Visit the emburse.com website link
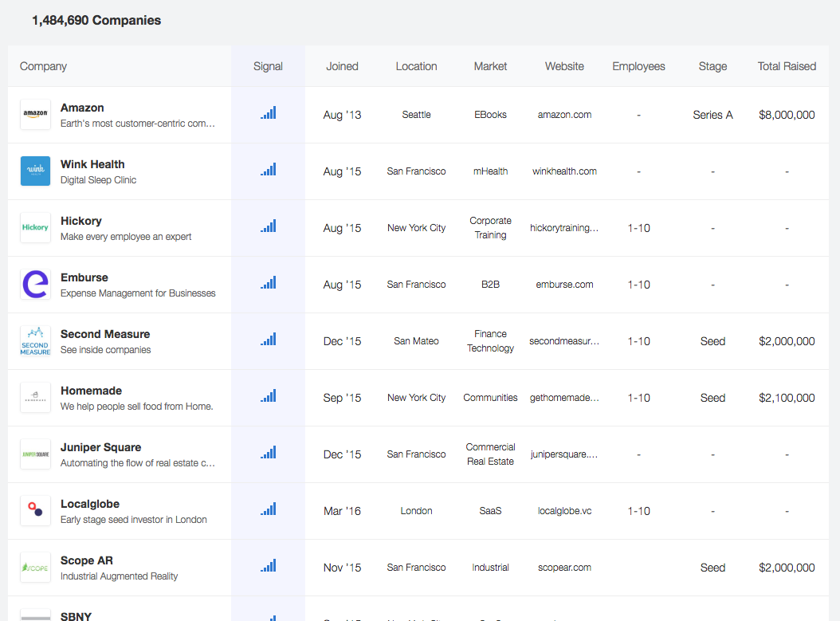Viewport: 840px width, 621px height. pyautogui.click(x=564, y=285)
